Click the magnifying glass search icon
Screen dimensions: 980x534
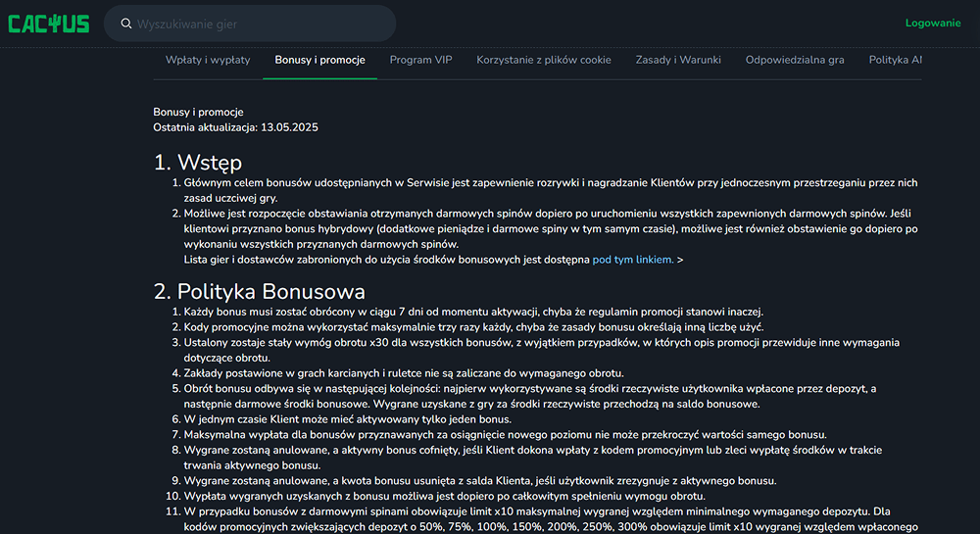point(125,24)
